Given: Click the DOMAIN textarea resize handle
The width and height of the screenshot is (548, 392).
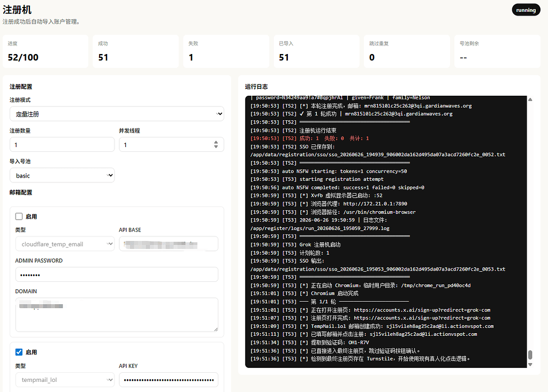Looking at the screenshot, I should (216, 329).
